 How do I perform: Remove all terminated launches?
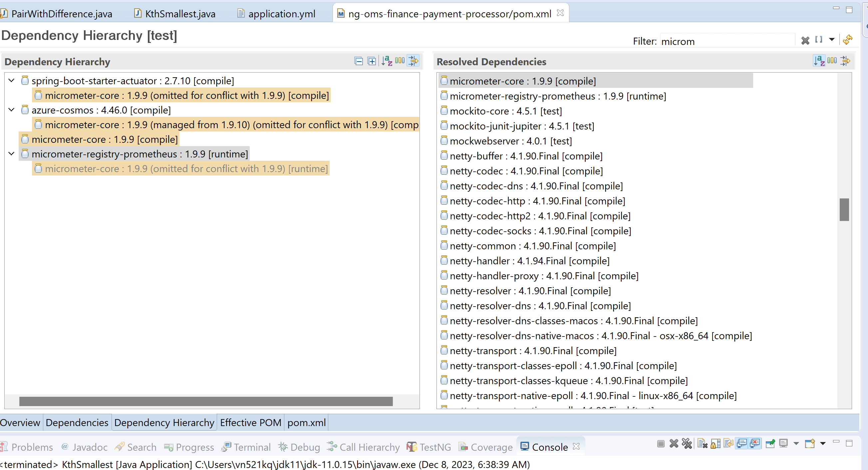tap(687, 444)
